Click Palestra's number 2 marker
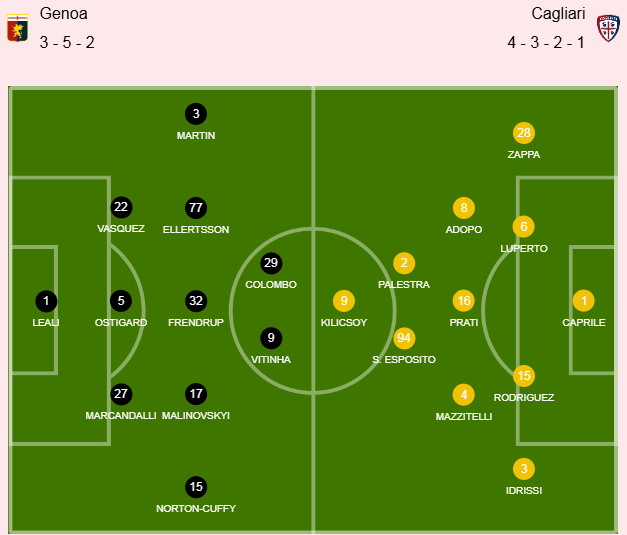This screenshot has height=535, width=627. [x=404, y=263]
